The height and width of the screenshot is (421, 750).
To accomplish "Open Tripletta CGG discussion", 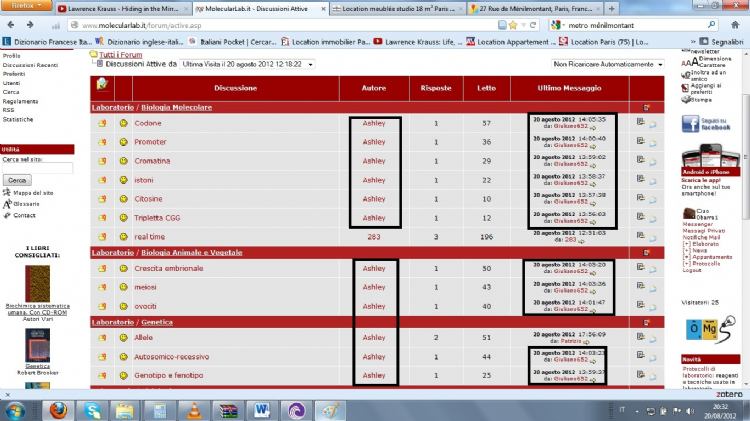I will pos(157,218).
